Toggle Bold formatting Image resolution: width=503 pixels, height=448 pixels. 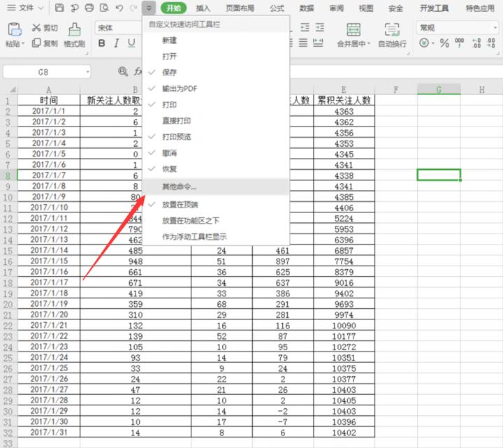102,43
